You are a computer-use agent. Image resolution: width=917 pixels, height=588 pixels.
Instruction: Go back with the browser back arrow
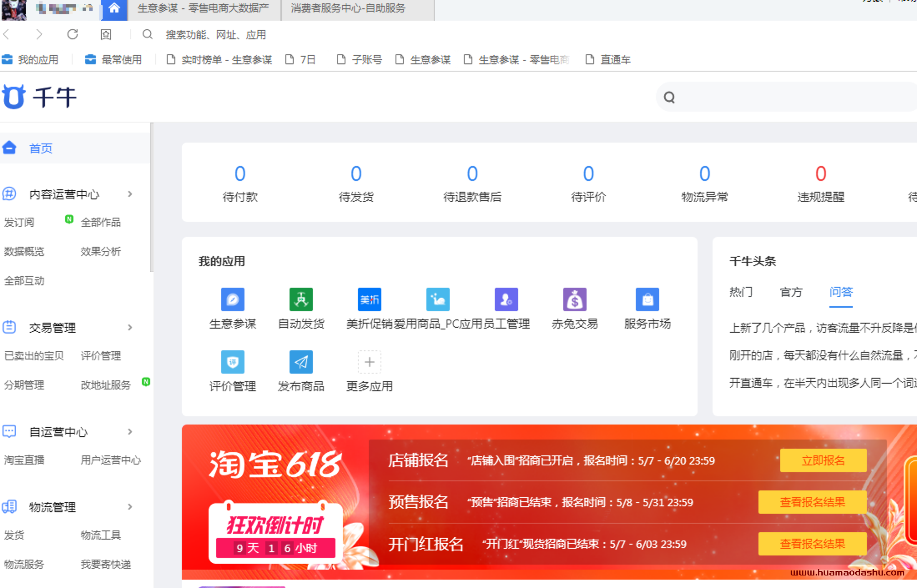coord(7,35)
